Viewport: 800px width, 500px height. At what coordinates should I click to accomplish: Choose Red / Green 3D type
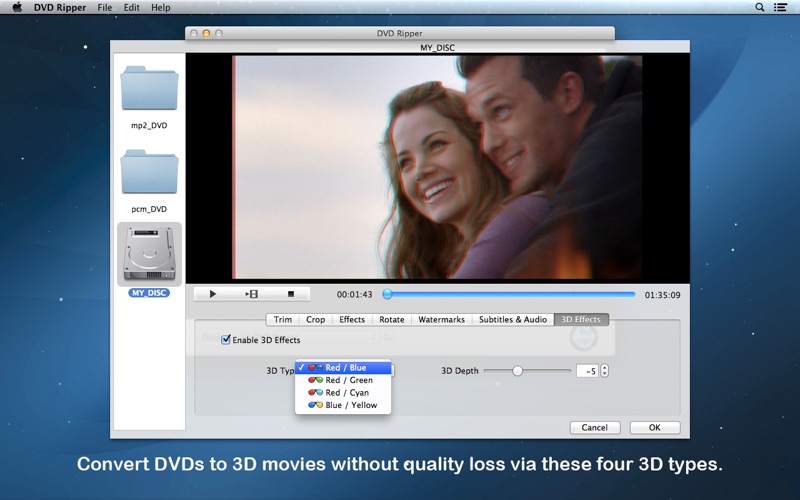click(x=343, y=380)
